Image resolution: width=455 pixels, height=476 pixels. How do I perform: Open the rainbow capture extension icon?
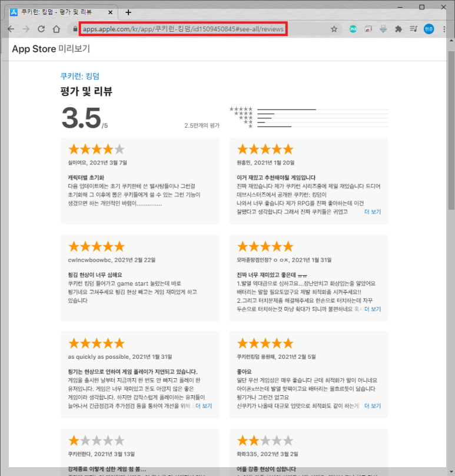click(x=368, y=29)
